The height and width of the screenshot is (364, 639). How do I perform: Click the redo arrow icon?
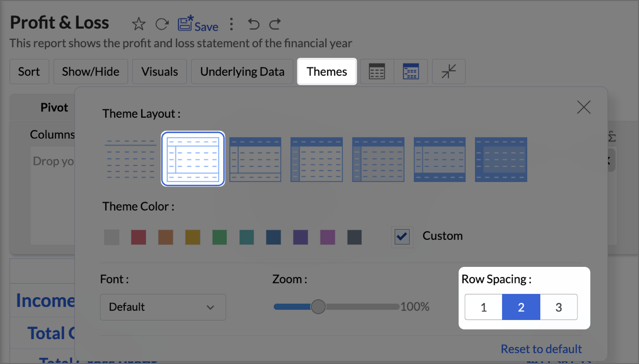pyautogui.click(x=275, y=24)
